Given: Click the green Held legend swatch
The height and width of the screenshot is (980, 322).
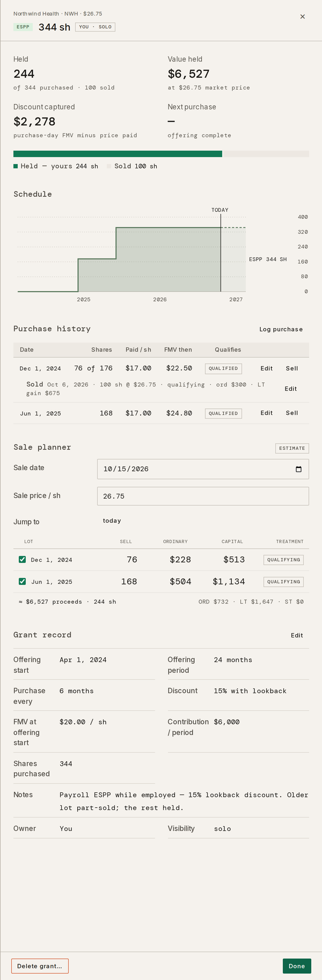Looking at the screenshot, I should 16,166.
